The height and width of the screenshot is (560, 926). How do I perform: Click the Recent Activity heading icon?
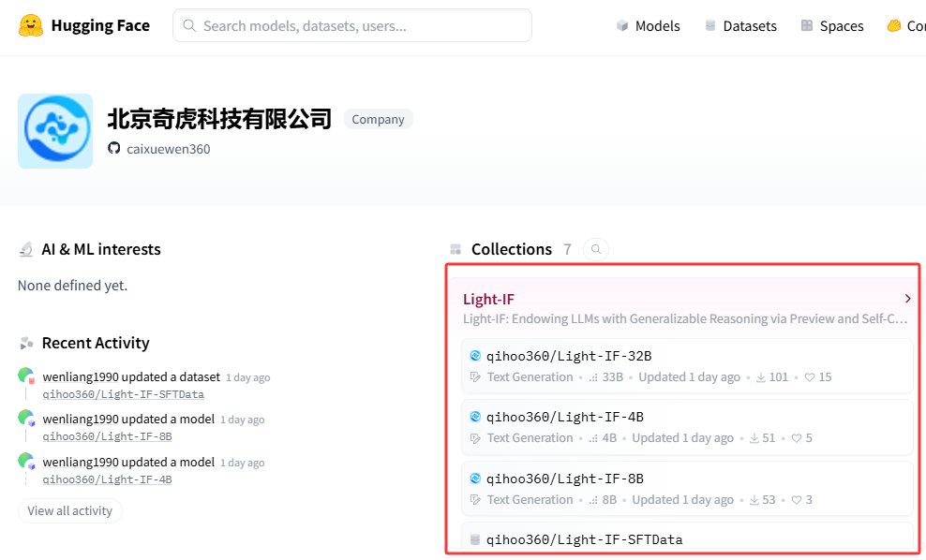click(26, 343)
